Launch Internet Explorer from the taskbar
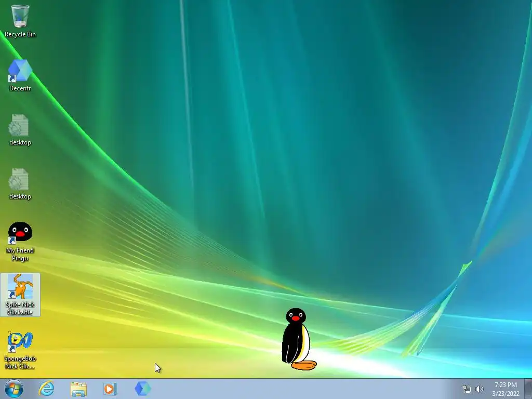This screenshot has width=532, height=399. point(46,389)
